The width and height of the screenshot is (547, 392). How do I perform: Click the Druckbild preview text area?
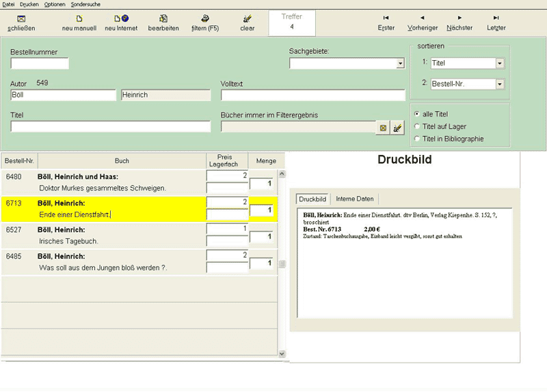coord(405,263)
